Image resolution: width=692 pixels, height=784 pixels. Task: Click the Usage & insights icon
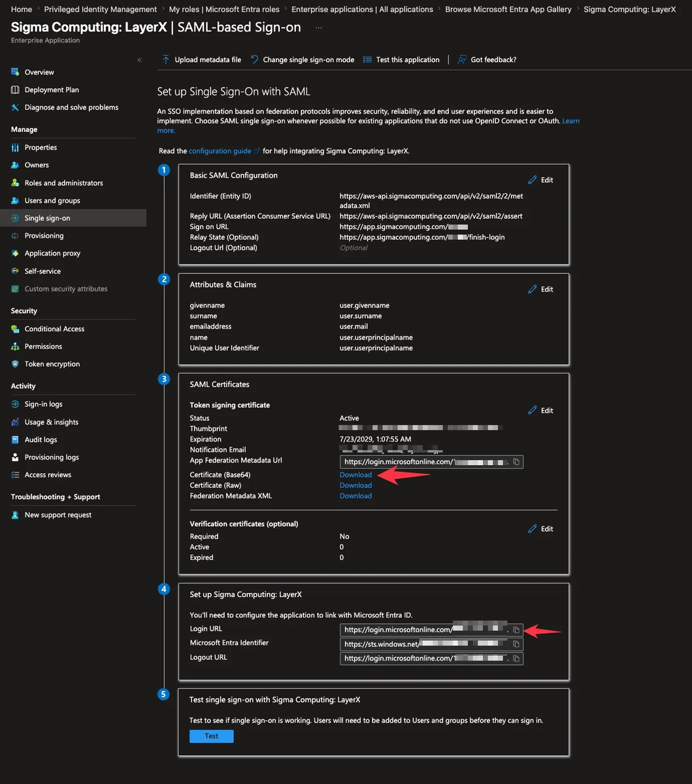point(16,422)
